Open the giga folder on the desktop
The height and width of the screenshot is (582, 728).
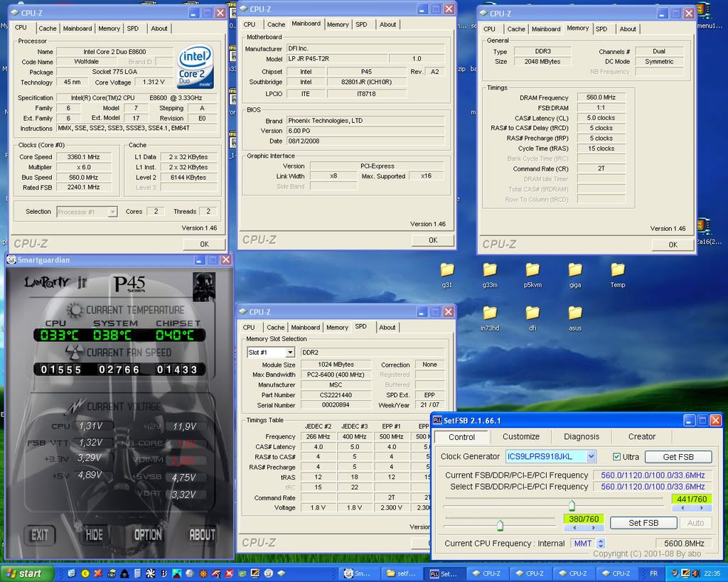[x=574, y=271]
